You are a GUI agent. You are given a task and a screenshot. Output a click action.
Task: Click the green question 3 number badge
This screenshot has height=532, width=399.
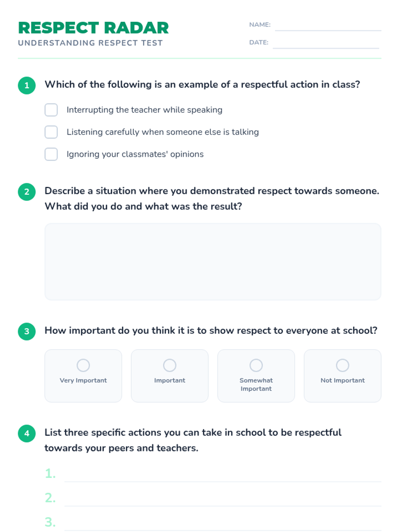[x=27, y=332]
